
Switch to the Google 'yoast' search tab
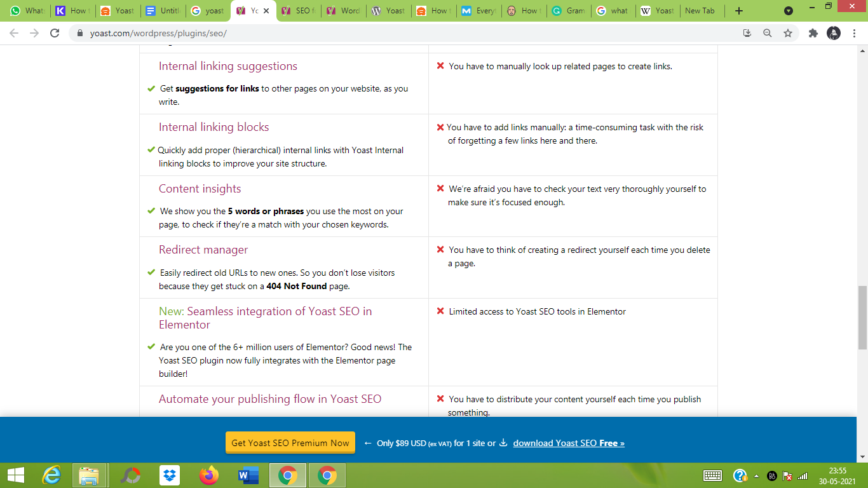coord(207,11)
